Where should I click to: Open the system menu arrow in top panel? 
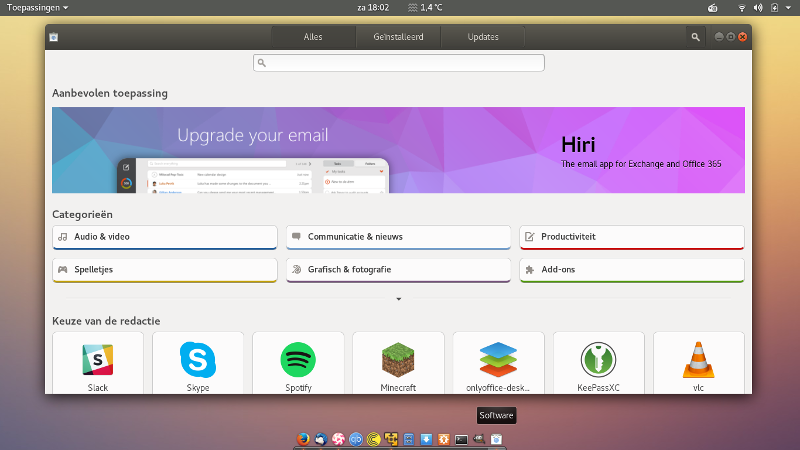[x=788, y=8]
